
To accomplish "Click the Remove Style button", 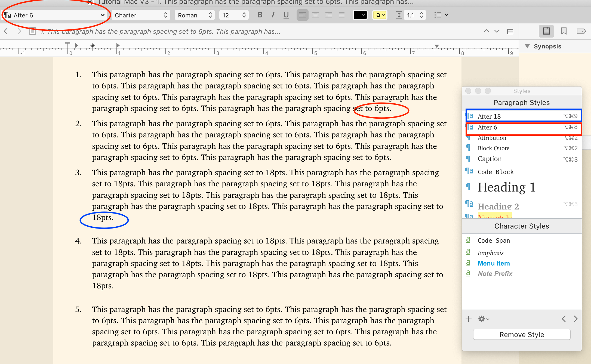I will point(522,334).
